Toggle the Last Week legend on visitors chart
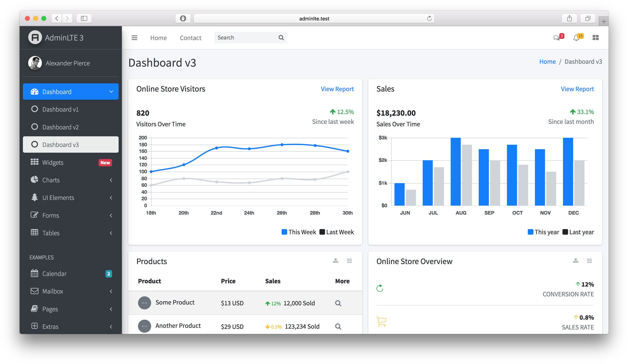Image resolution: width=628 pixels, height=364 pixels. [x=336, y=232]
